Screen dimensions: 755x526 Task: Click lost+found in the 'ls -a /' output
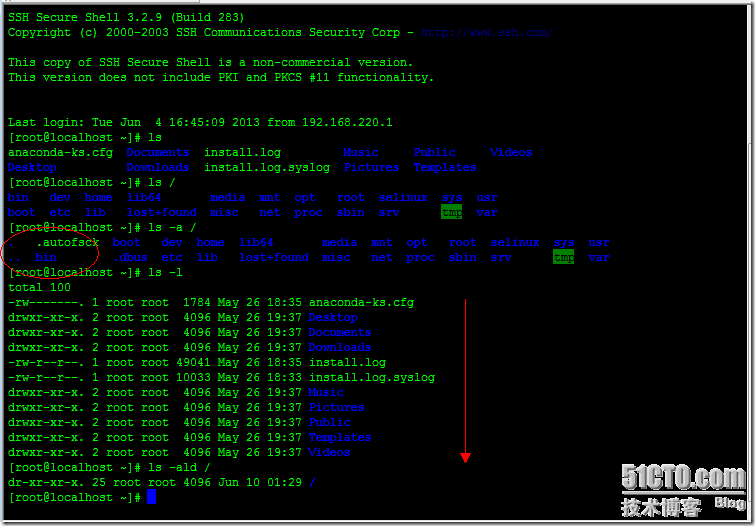(273, 258)
